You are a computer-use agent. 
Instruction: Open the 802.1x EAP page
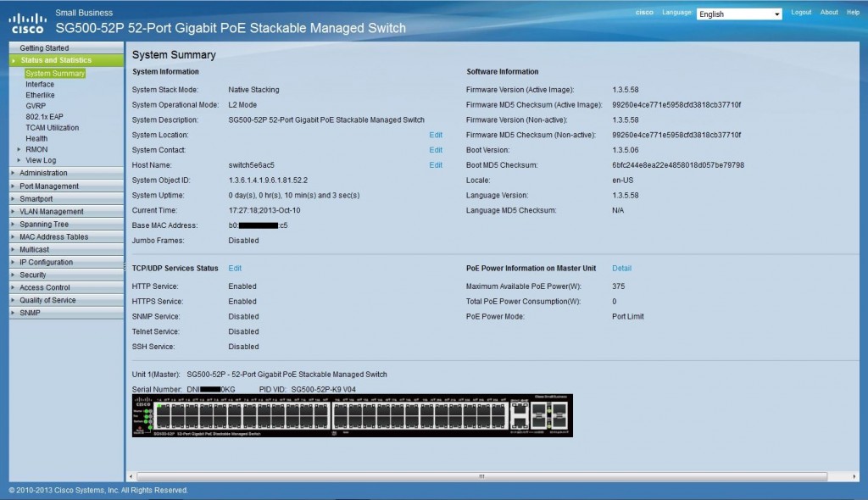(x=44, y=117)
